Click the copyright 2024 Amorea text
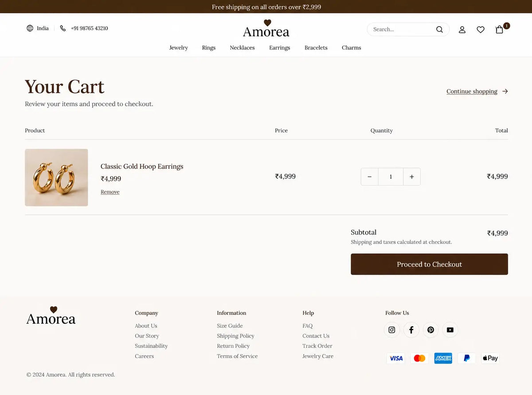532x395 pixels. coord(70,375)
